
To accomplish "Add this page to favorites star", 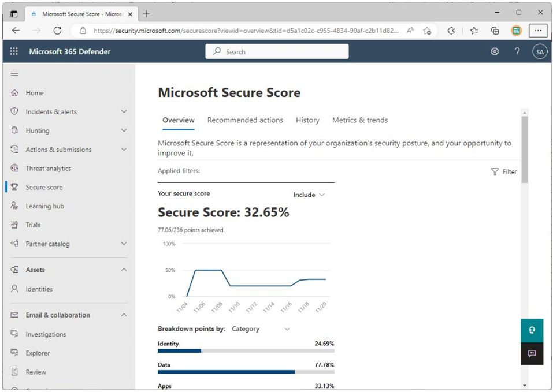I will click(427, 31).
